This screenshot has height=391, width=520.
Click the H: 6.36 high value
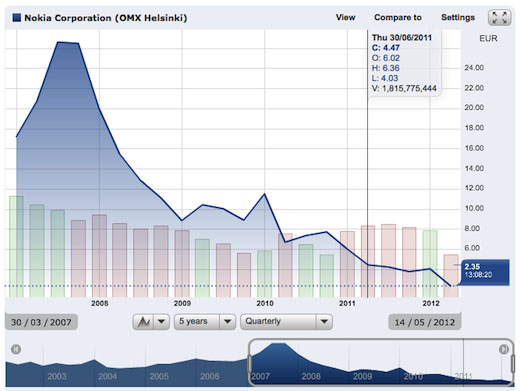coord(385,68)
